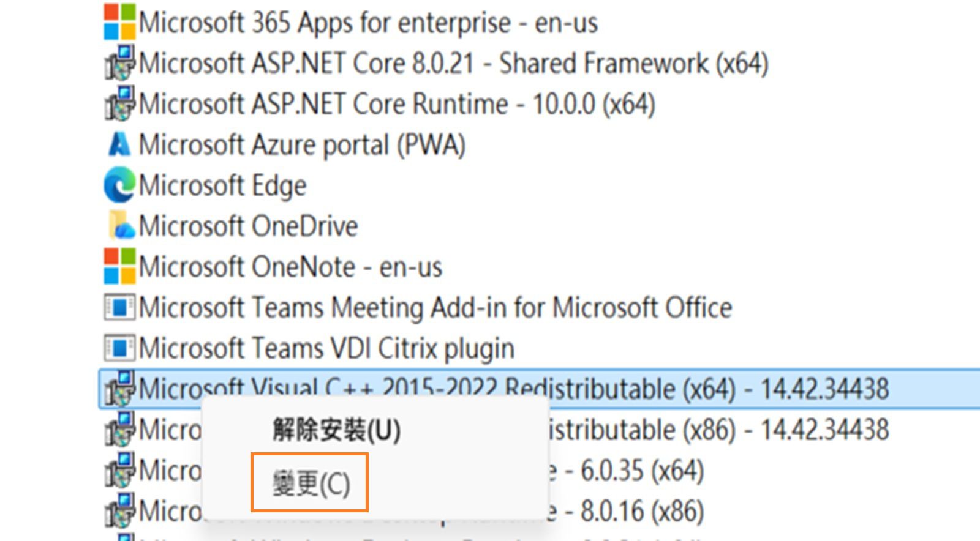Click the Microsoft 365 Apps four-square icon
The height and width of the screenshot is (541, 980).
click(118, 20)
